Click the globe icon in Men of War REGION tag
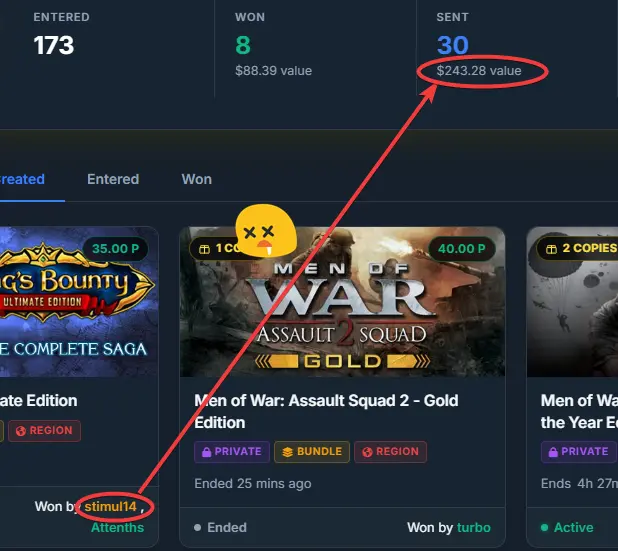Screen dimensions: 618x551 tap(367, 452)
